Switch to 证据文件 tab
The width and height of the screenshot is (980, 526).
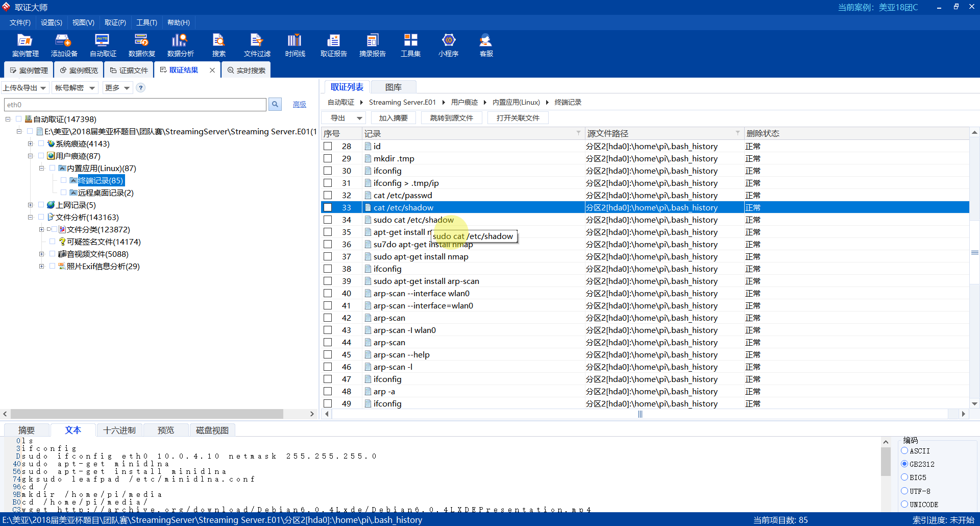[129, 70]
